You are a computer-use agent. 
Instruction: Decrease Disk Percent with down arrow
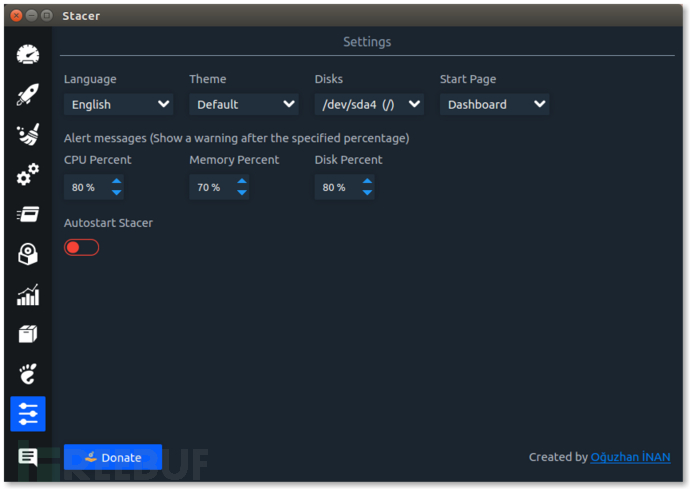coord(367,193)
